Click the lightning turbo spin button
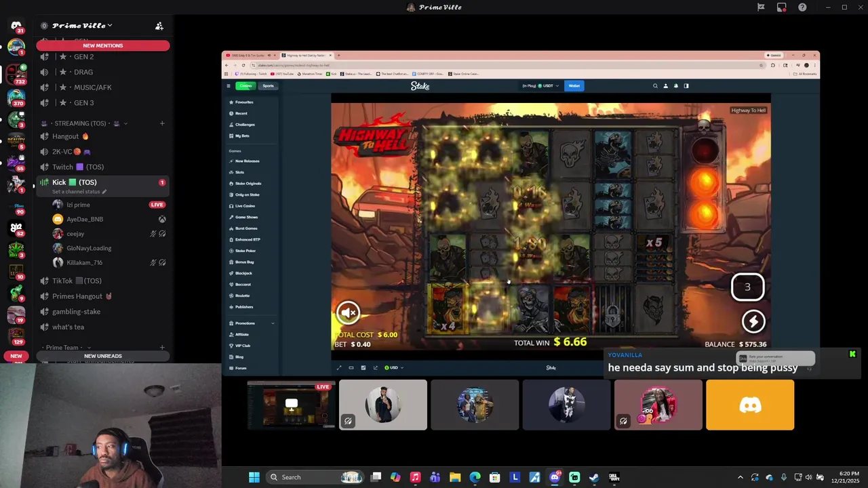Image resolution: width=868 pixels, height=488 pixels. click(x=753, y=321)
